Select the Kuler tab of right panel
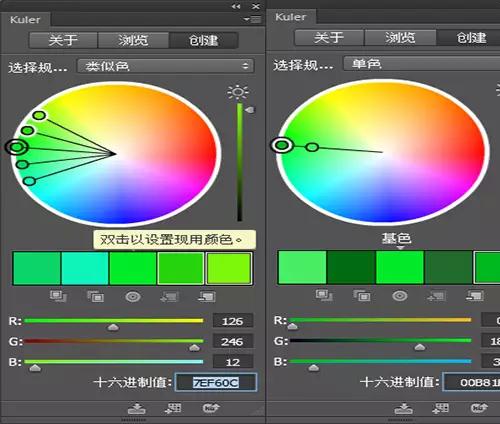This screenshot has width=500, height=424. point(291,17)
